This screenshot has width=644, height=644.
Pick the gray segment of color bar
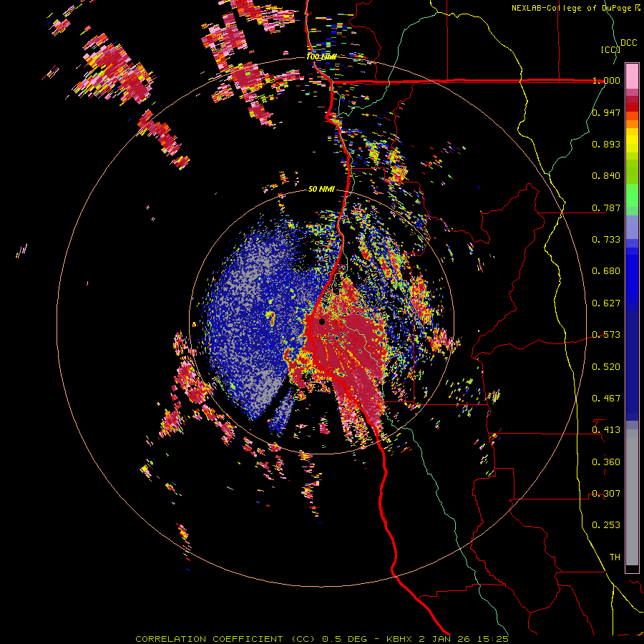click(x=632, y=497)
